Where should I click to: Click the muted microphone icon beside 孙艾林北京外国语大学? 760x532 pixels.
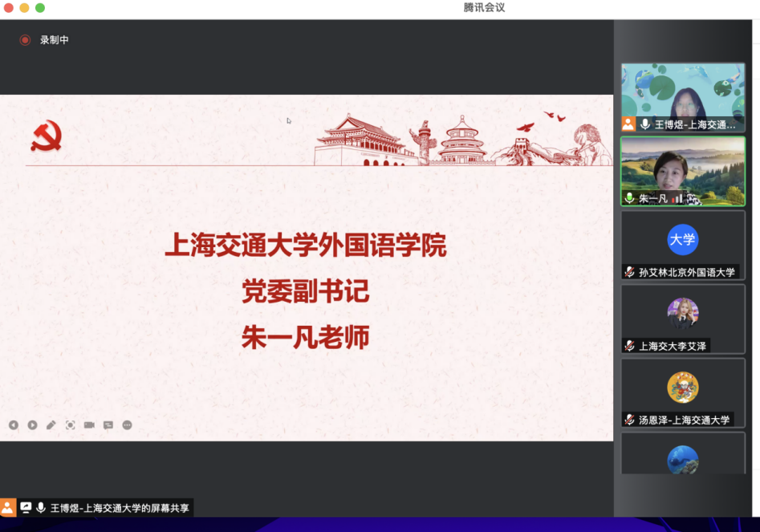pos(630,272)
